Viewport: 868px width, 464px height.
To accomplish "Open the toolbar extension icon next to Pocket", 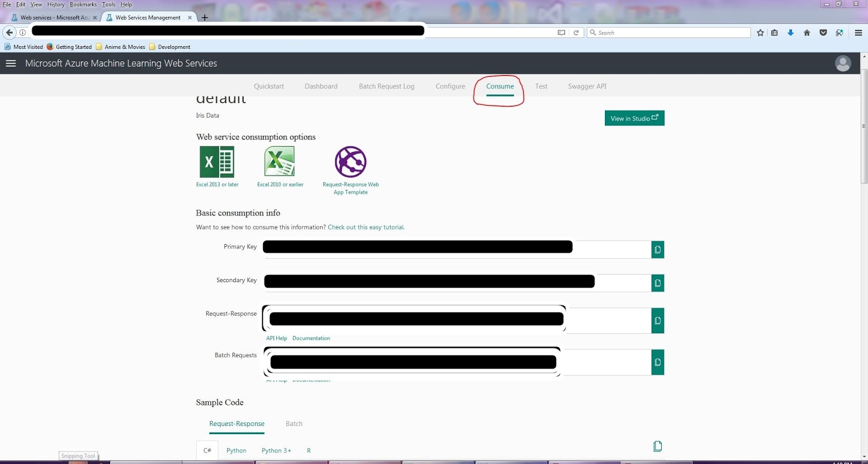I will pos(839,33).
